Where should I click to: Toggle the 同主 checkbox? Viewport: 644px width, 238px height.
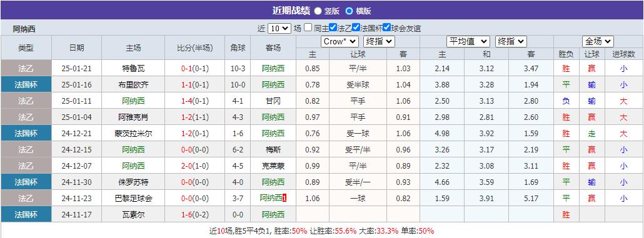[308, 28]
